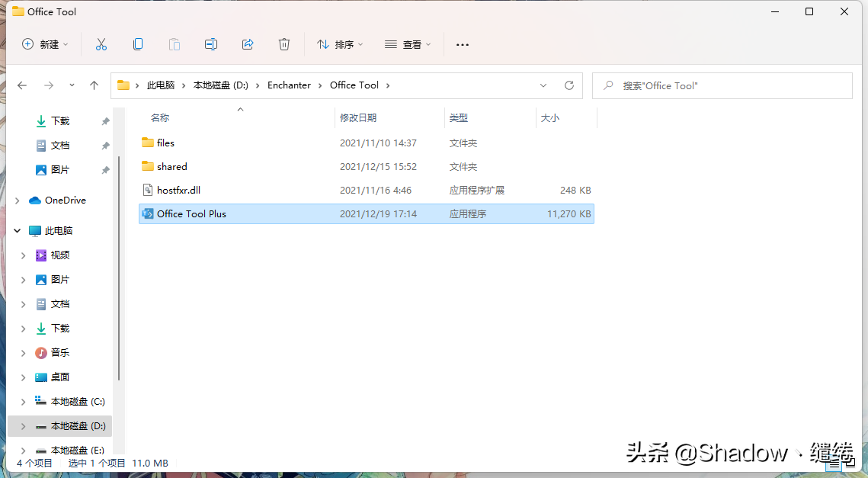Image resolution: width=868 pixels, height=478 pixels.
Task: Go forward with the right arrow
Action: 49,85
